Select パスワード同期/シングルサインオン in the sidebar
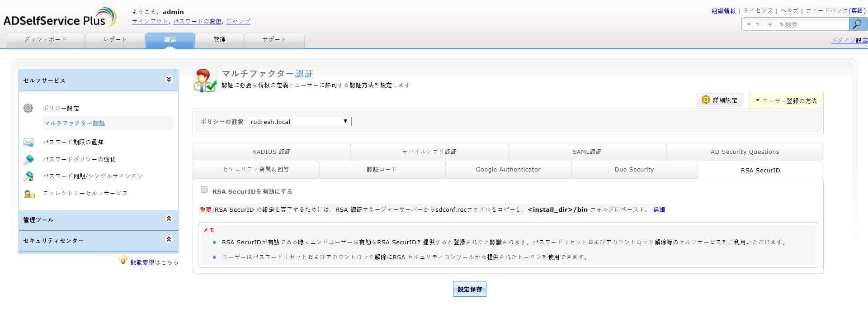 pos(93,176)
